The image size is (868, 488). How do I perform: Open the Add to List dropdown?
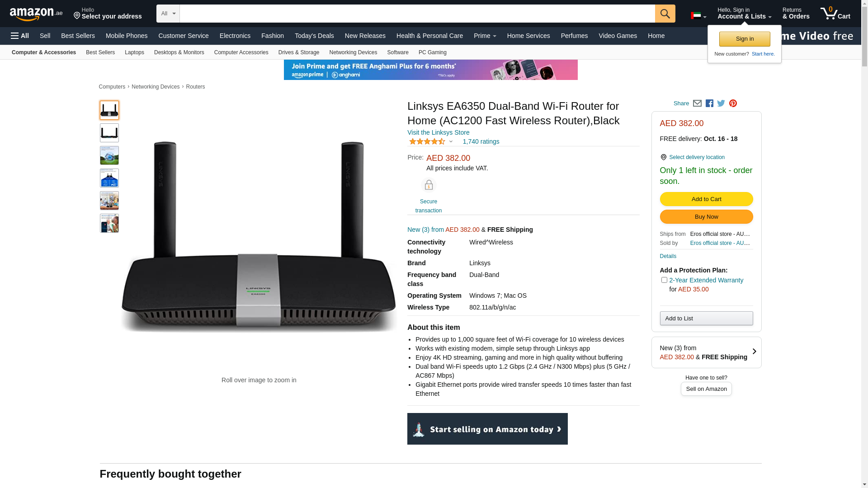pos(706,319)
